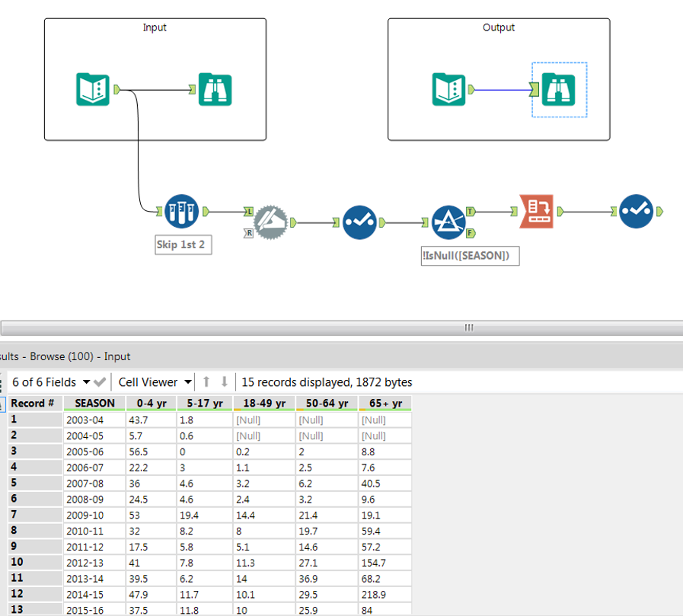Click the 0-4 yr cell 43.7
The height and width of the screenshot is (616, 683).
pyautogui.click(x=152, y=420)
